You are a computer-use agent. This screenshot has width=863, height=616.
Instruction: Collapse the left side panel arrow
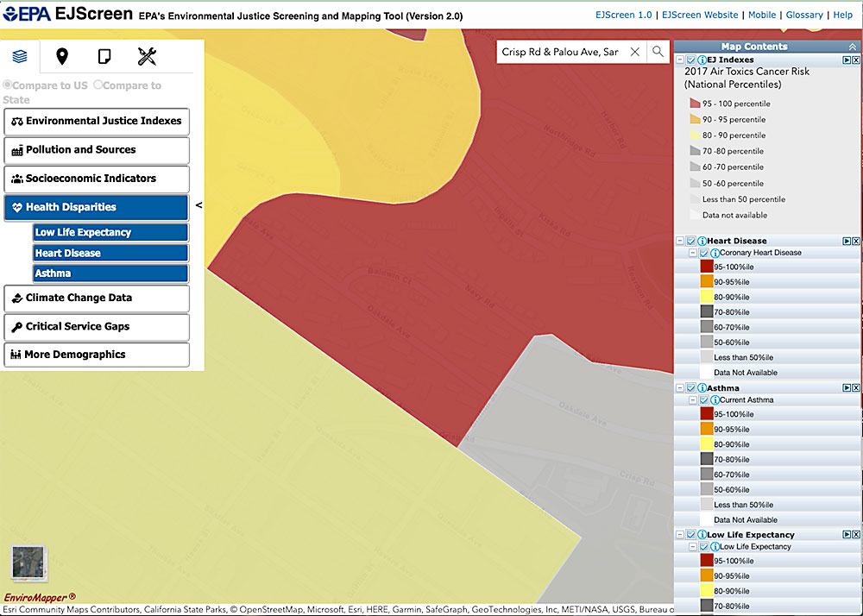pos(199,205)
